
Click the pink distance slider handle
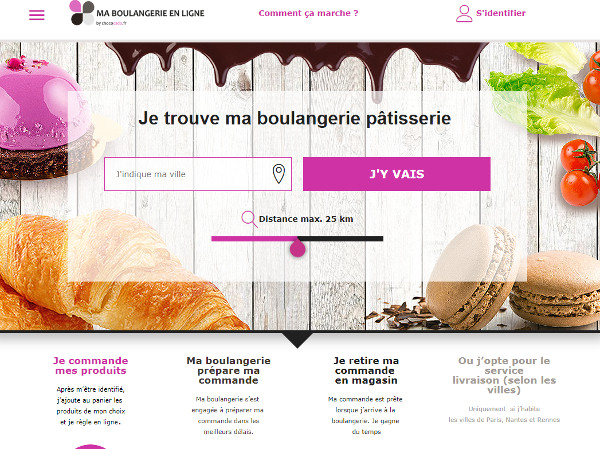pyautogui.click(x=297, y=248)
